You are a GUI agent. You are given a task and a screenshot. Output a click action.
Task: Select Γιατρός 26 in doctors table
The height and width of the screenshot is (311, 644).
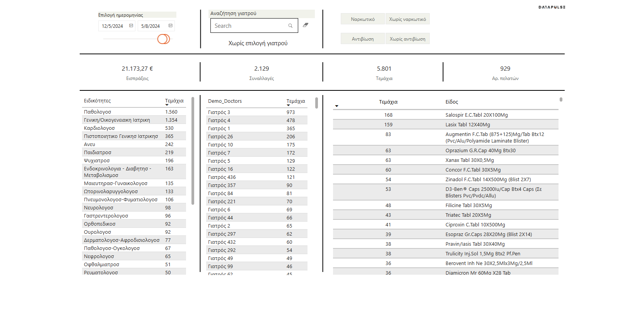click(x=257, y=137)
